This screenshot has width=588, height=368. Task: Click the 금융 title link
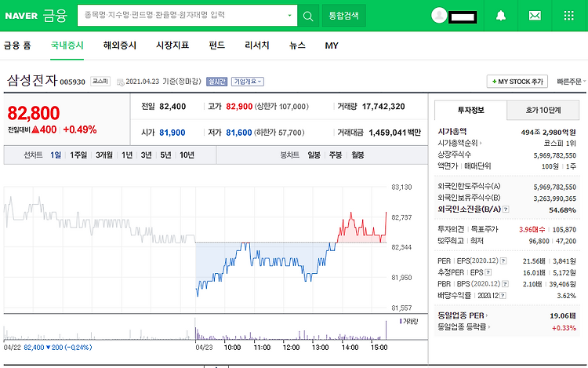pos(55,16)
